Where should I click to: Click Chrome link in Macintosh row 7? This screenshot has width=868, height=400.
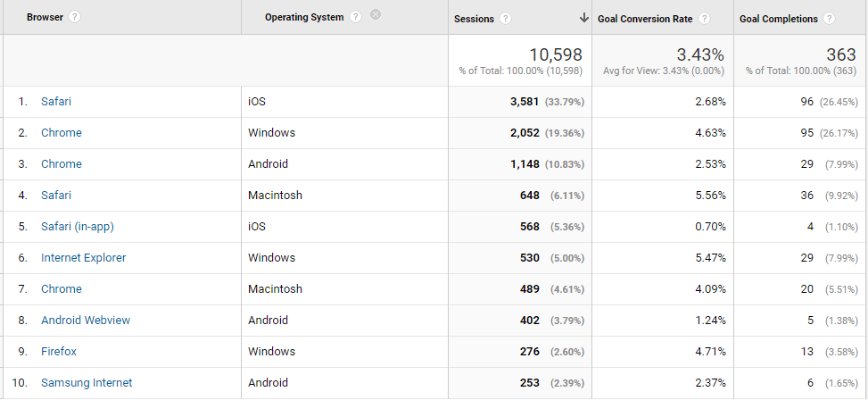click(62, 288)
